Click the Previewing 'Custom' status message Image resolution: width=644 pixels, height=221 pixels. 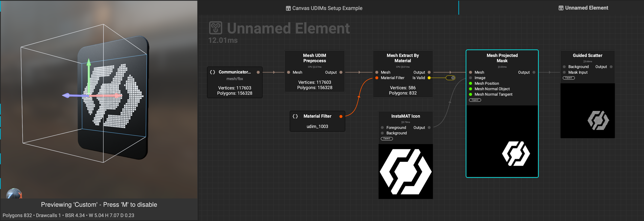pyautogui.click(x=99, y=205)
